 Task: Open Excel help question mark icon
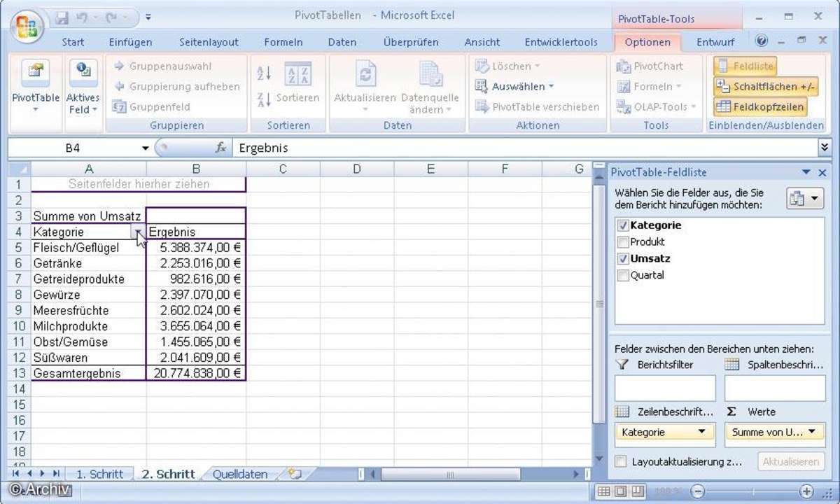pyautogui.click(x=762, y=41)
